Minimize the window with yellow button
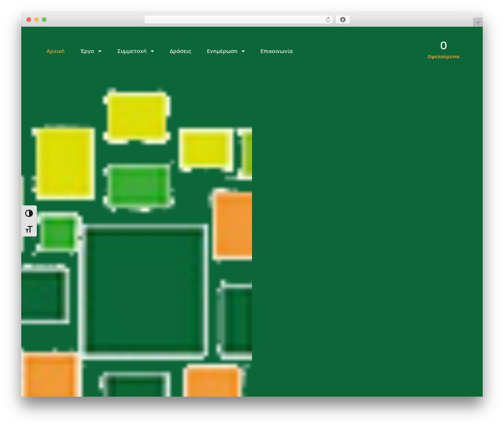 pos(36,20)
